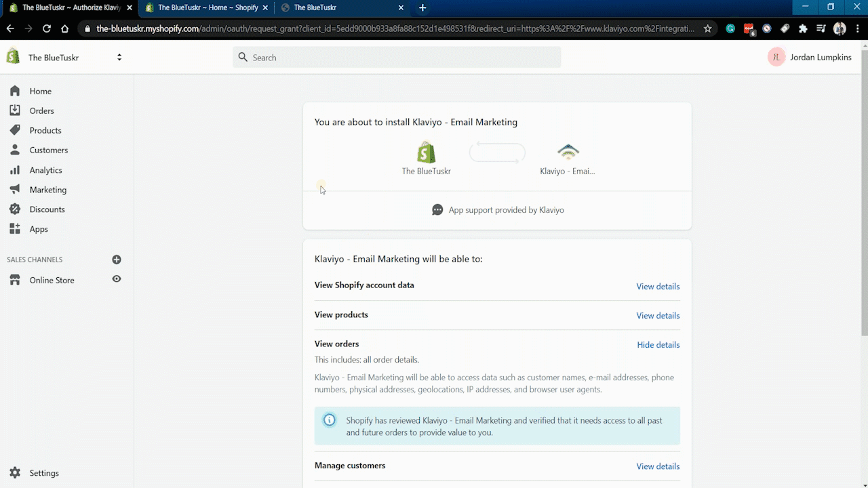The image size is (868, 488).
Task: Open Discounts in the sidebar
Action: [x=47, y=209]
